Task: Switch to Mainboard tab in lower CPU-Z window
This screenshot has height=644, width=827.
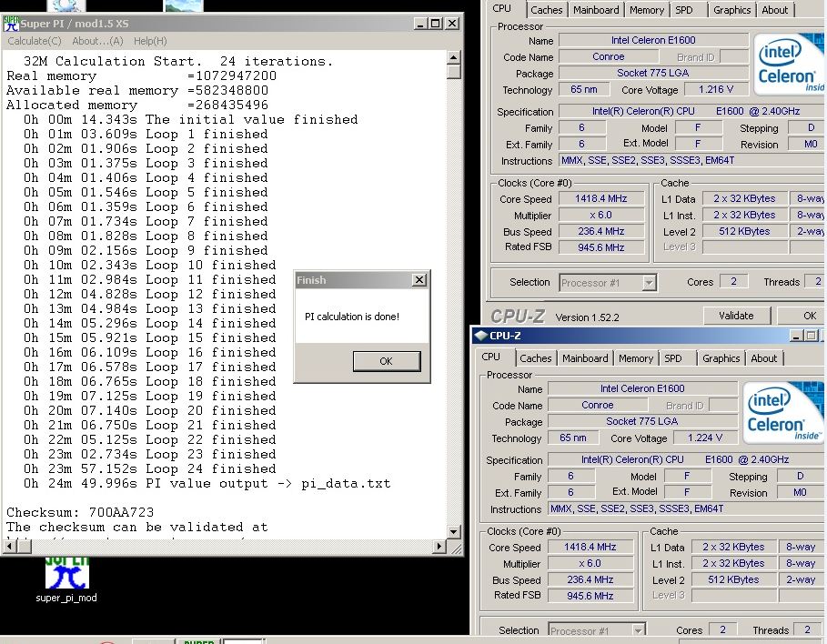Action: (x=585, y=358)
